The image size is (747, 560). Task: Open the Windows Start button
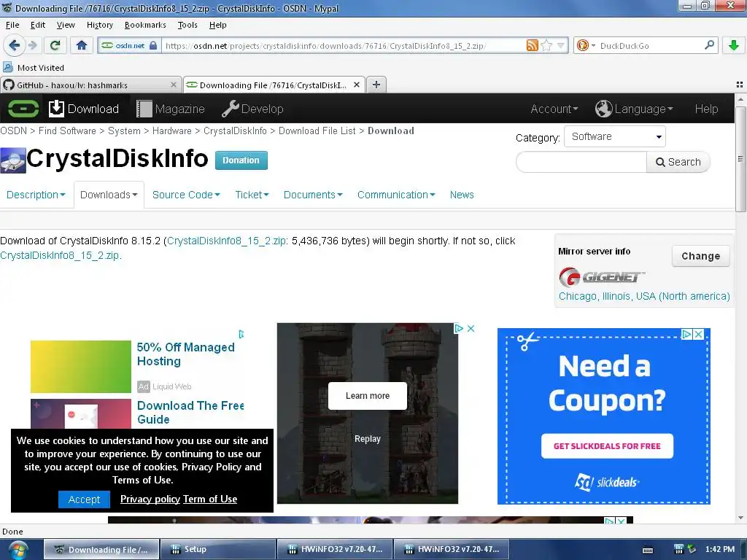coord(18,550)
